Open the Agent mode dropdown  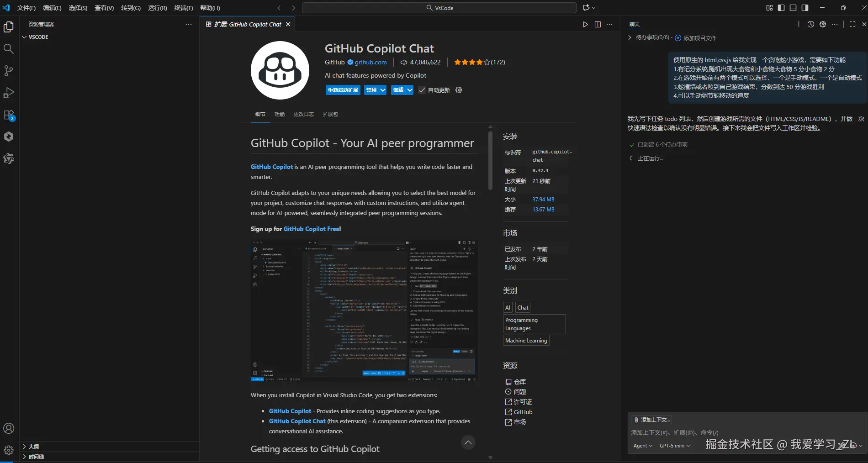[x=643, y=446]
